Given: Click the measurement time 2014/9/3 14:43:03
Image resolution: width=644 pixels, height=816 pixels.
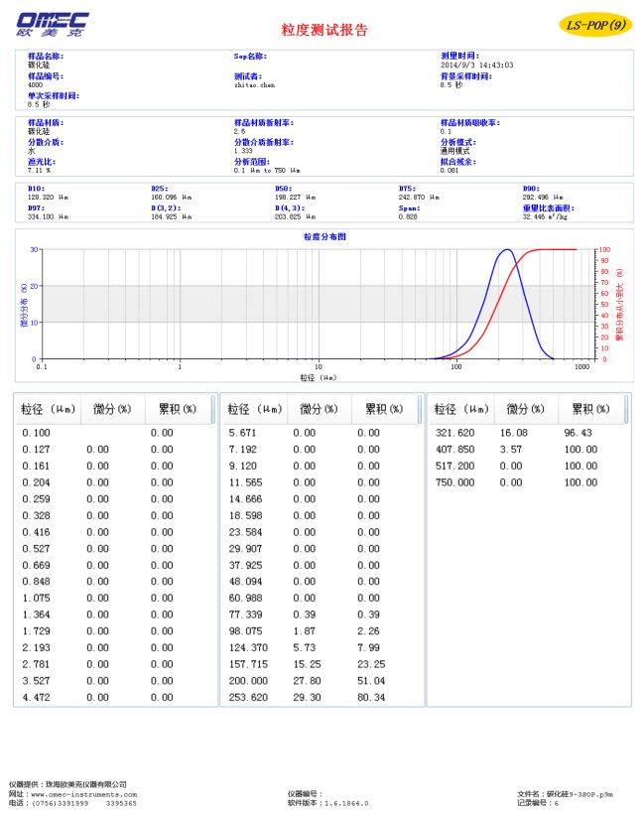Looking at the screenshot, I should (x=476, y=65).
